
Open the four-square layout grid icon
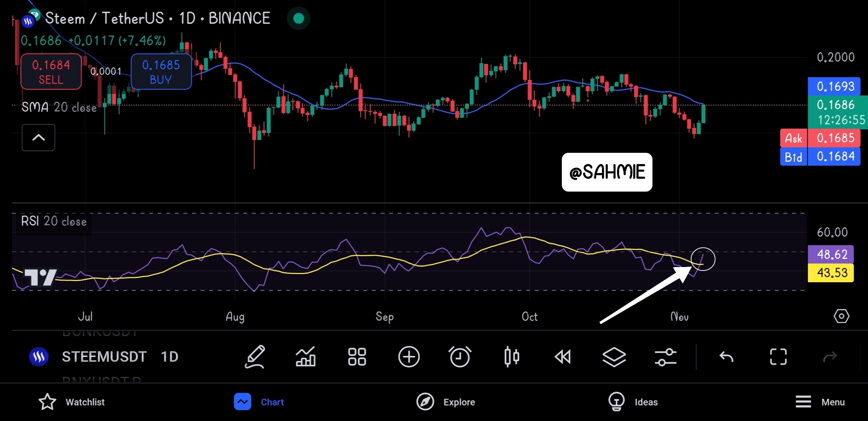tap(357, 357)
